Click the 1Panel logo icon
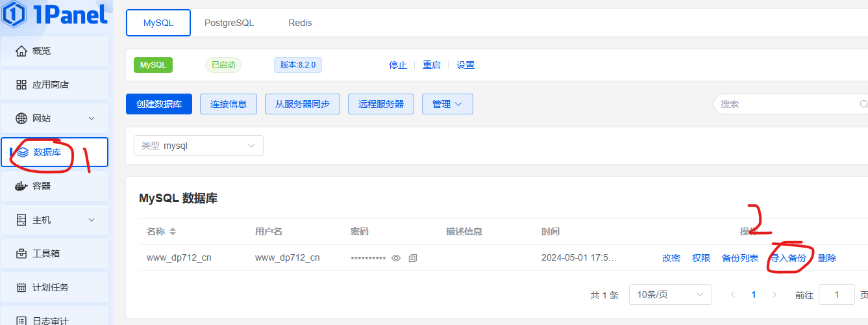 [x=14, y=14]
